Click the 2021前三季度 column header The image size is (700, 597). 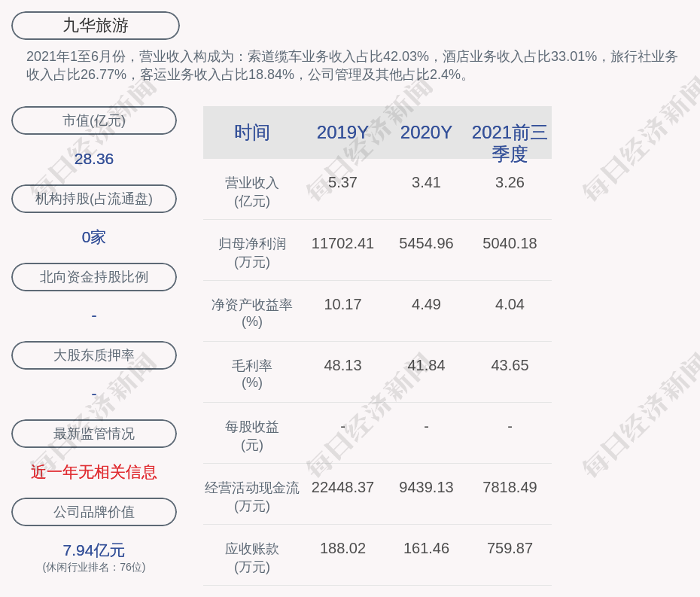510,143
